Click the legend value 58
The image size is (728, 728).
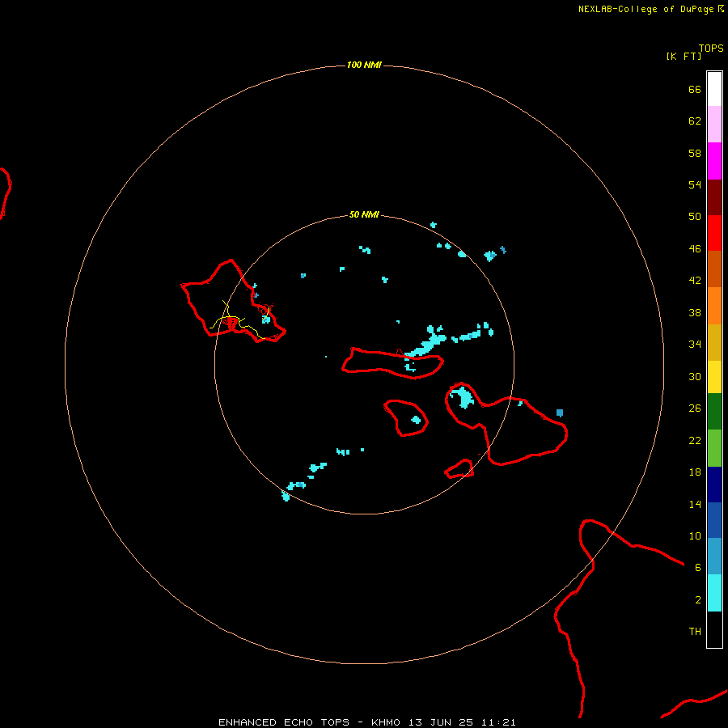coord(695,153)
